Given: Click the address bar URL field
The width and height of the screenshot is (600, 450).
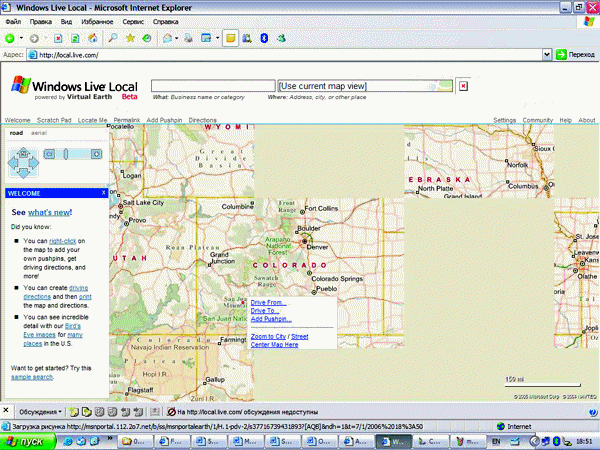Looking at the screenshot, I should [285, 55].
